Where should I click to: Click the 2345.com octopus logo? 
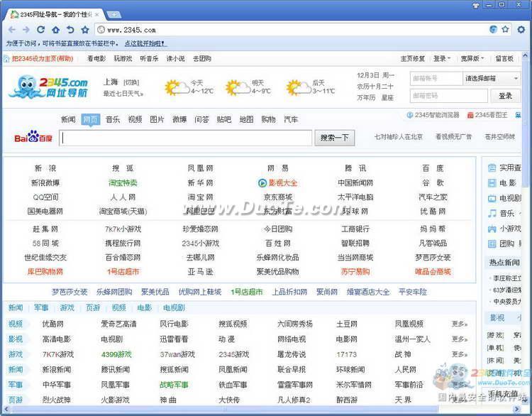pos(48,88)
